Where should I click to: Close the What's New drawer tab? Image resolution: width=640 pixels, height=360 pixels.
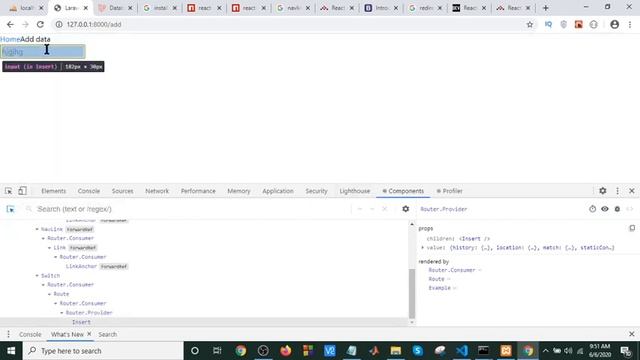(89, 334)
